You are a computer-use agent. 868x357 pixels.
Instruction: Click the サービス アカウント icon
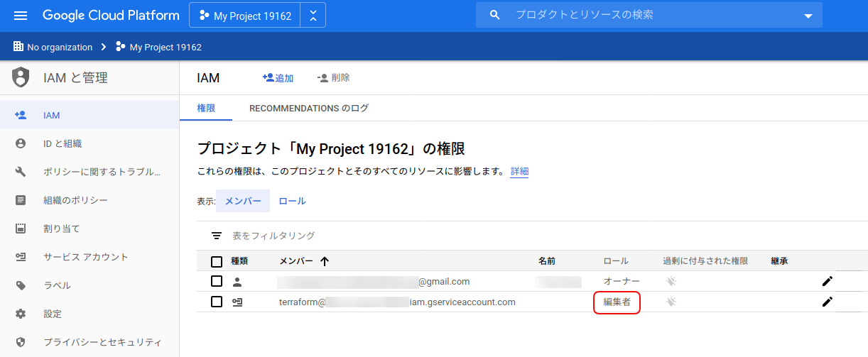(x=21, y=257)
